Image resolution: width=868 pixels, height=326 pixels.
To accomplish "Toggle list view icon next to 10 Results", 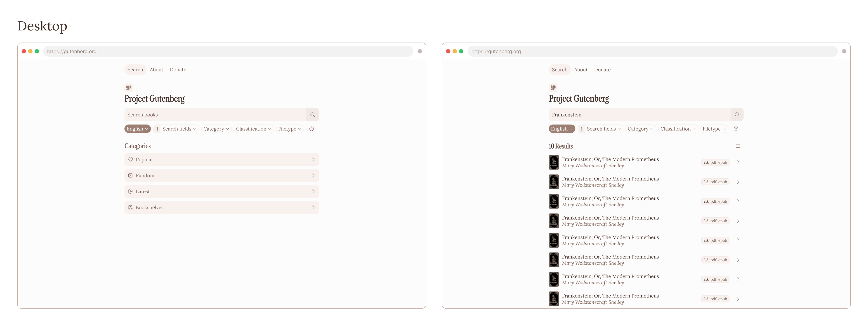I will [x=738, y=146].
